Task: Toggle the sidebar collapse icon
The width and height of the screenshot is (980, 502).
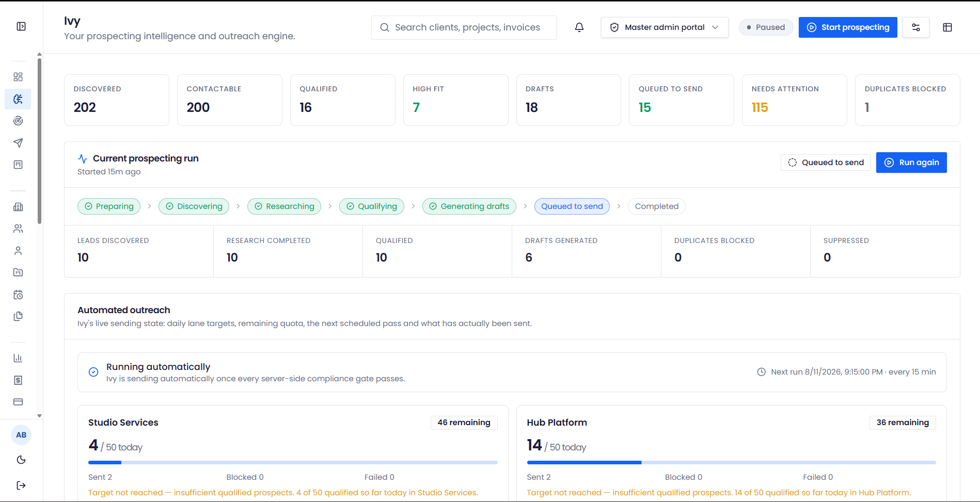Action: (x=21, y=26)
